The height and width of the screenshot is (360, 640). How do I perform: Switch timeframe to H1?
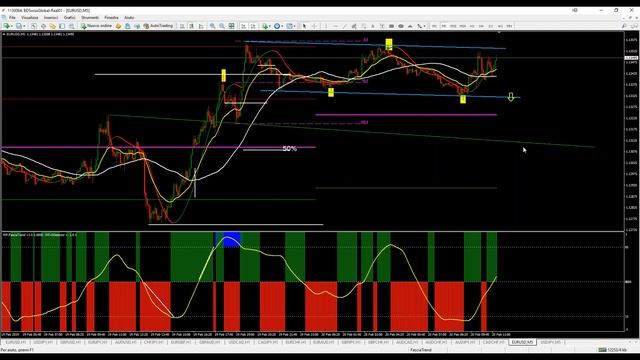point(472,26)
